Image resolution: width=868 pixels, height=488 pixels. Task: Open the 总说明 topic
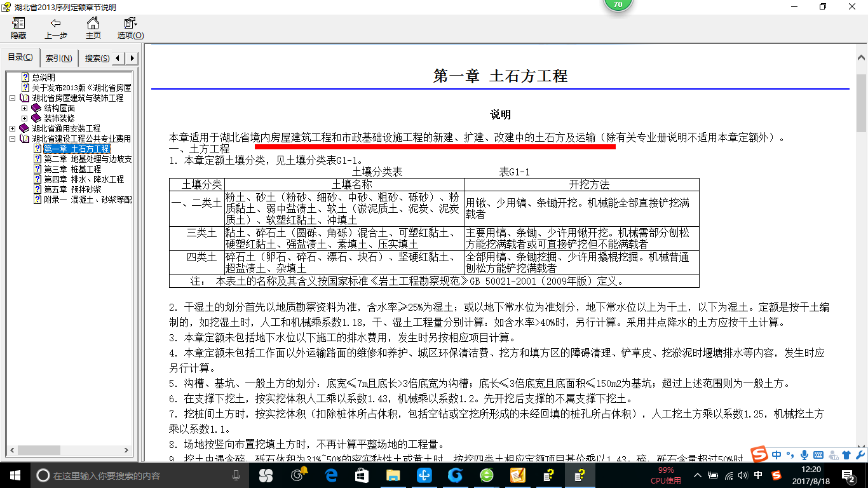point(44,78)
